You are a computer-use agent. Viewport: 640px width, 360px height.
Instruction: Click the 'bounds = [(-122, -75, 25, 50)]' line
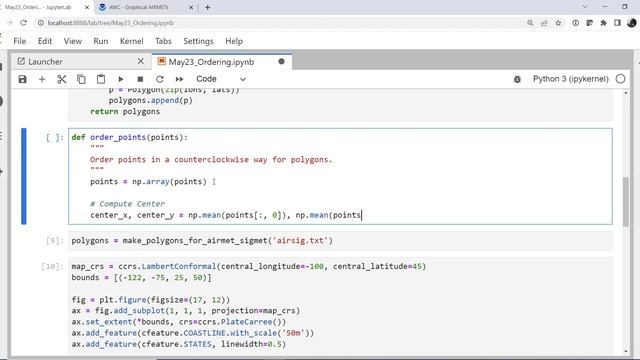[x=141, y=278]
